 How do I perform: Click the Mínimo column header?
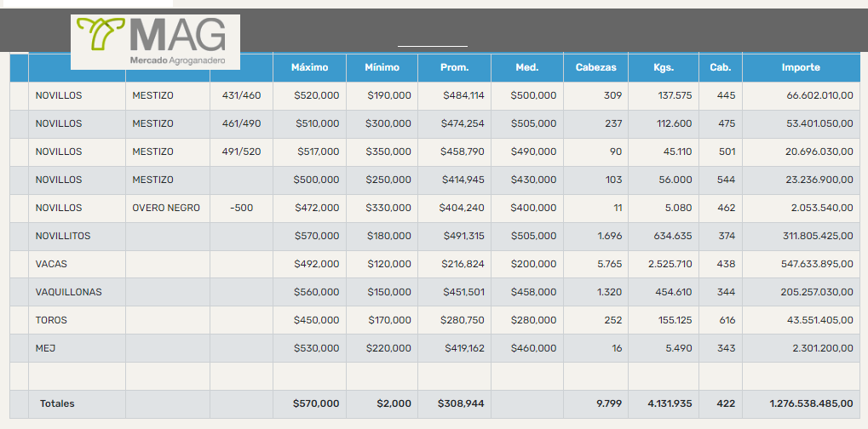click(382, 67)
